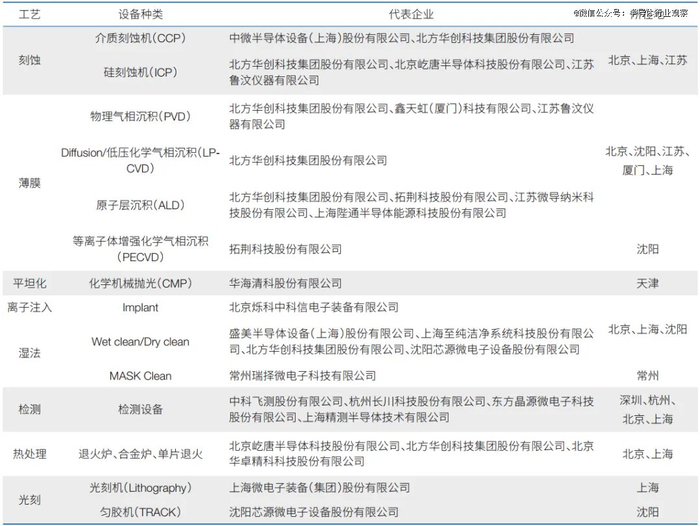Click the 深圳、杭州、北京、上海 region cell
The width and height of the screenshot is (700, 526).
tap(647, 409)
